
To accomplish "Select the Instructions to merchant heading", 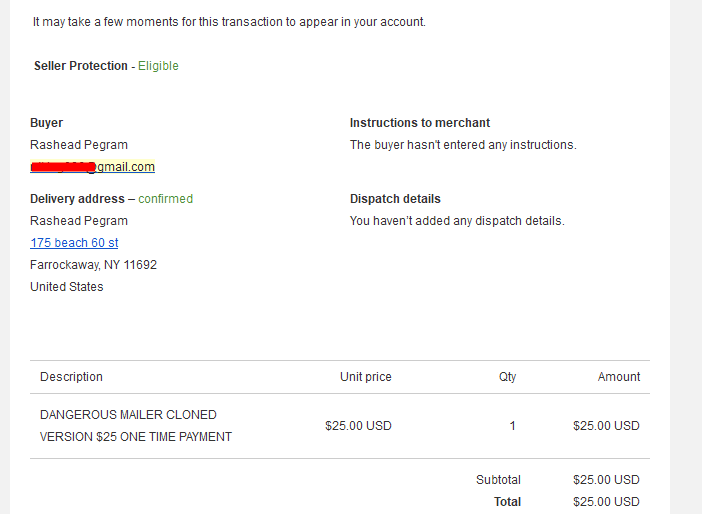I will (420, 123).
